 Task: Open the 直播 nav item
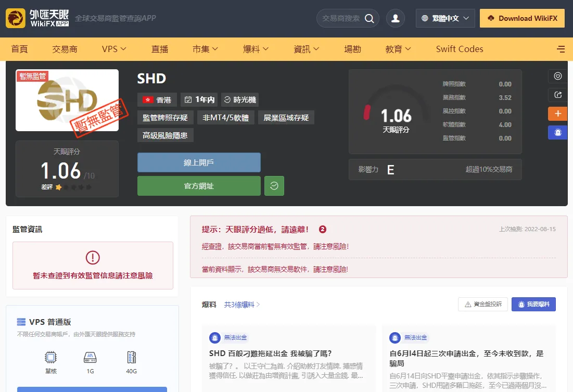160,49
